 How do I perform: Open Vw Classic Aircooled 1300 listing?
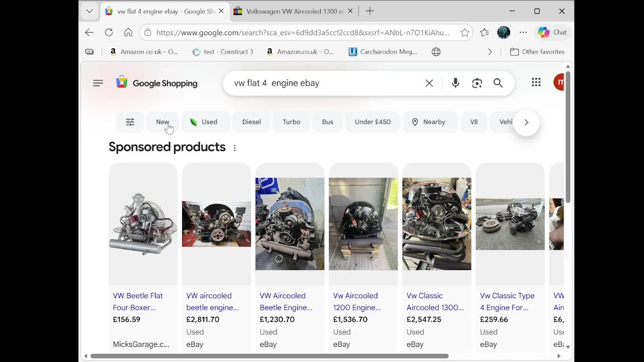coord(435,302)
